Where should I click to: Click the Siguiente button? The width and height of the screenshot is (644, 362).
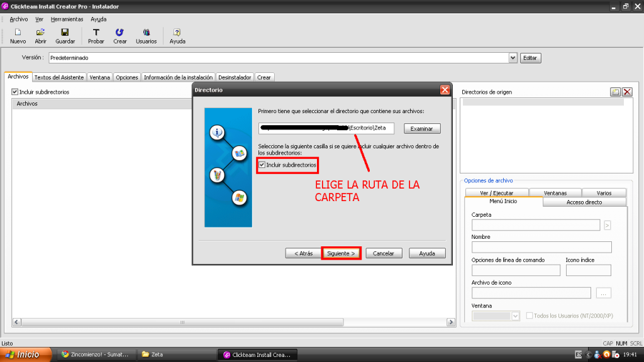coord(341,253)
